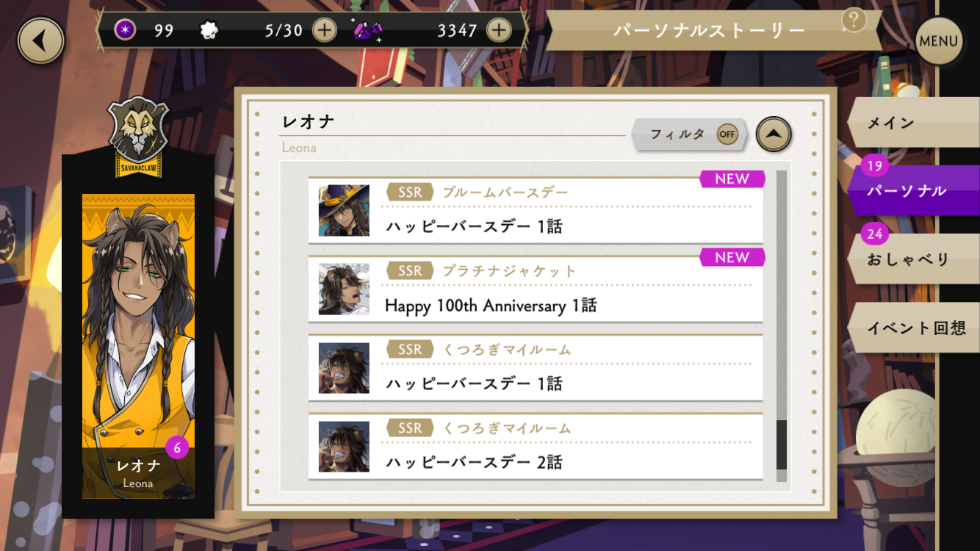
Task: Open the MENU round button
Action: 938,40
